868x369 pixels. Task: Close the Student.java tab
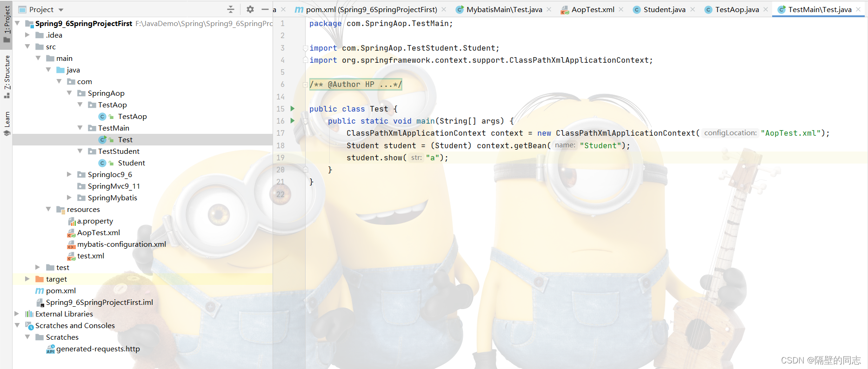click(693, 9)
